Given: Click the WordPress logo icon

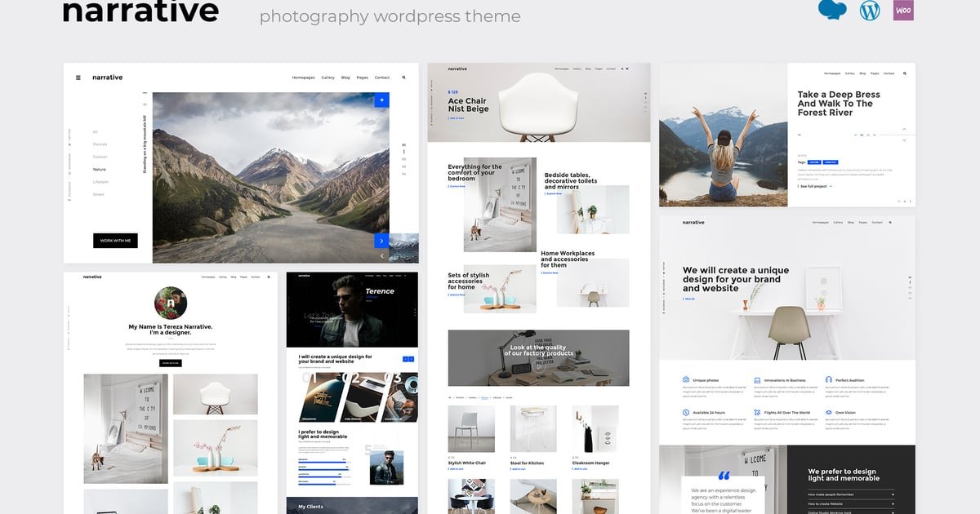Looking at the screenshot, I should click(870, 11).
